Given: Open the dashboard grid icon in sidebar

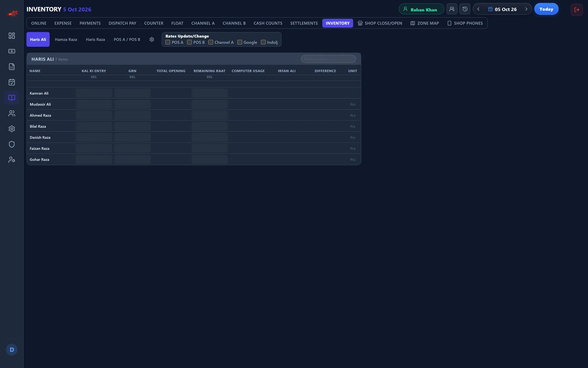Looking at the screenshot, I should (x=12, y=36).
